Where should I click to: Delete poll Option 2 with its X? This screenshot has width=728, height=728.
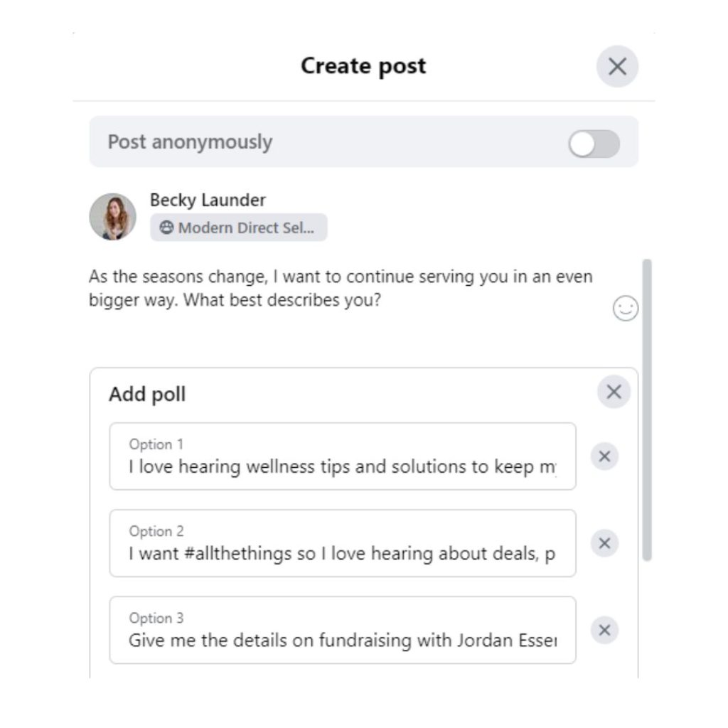click(604, 543)
